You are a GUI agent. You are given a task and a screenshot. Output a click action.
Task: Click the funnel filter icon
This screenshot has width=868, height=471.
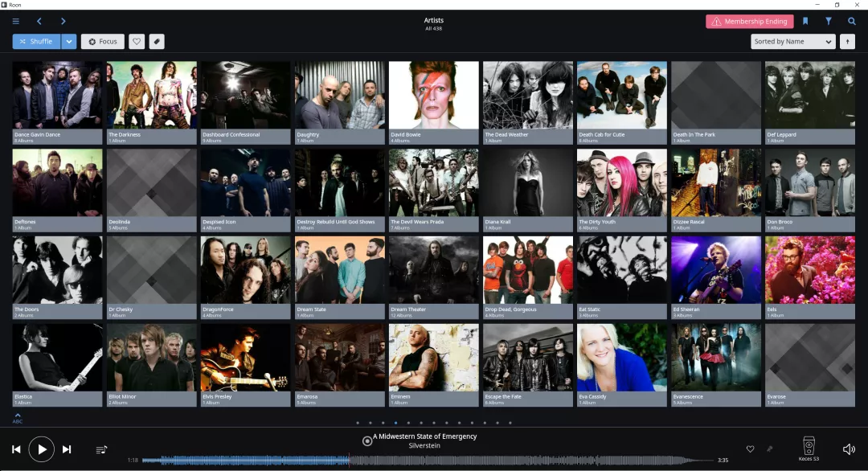pyautogui.click(x=828, y=21)
